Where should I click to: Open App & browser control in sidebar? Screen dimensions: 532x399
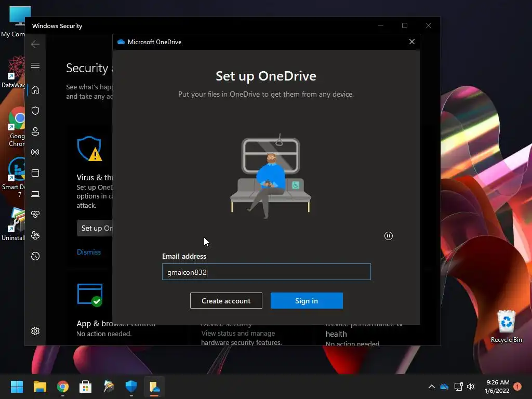coord(35,173)
